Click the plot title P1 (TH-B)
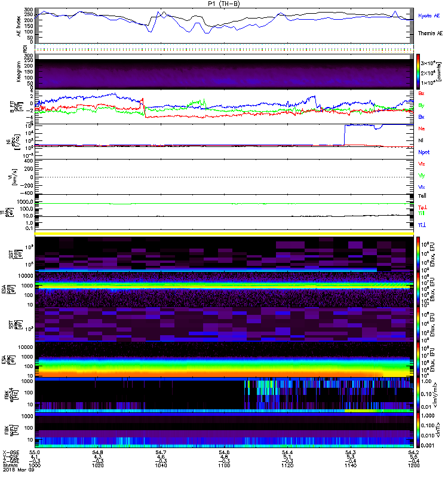 pyautogui.click(x=224, y=4)
